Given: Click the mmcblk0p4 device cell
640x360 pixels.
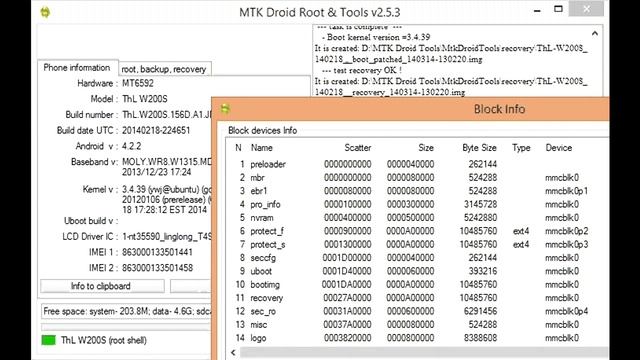Looking at the screenshot, I should [x=567, y=311].
